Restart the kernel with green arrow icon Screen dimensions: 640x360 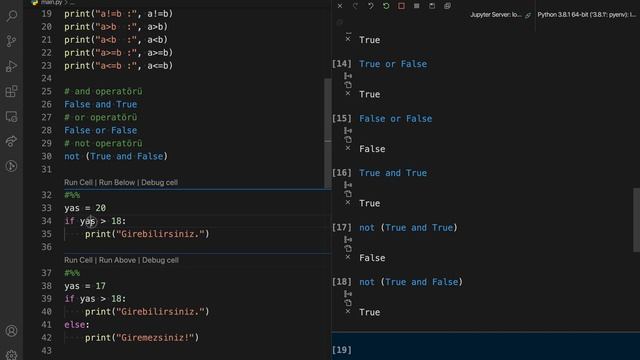386,6
